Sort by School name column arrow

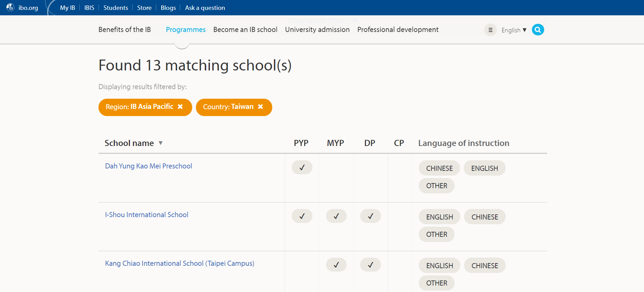(x=160, y=143)
